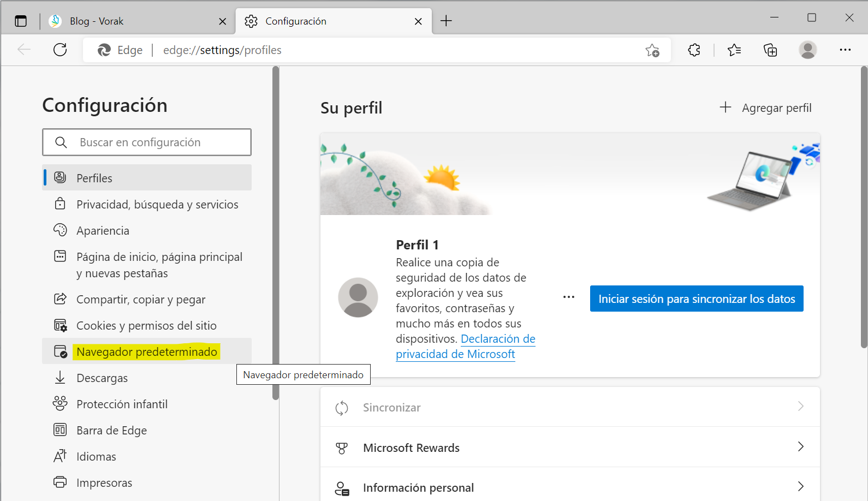Open the Descargas section
The width and height of the screenshot is (868, 501).
click(147, 378)
